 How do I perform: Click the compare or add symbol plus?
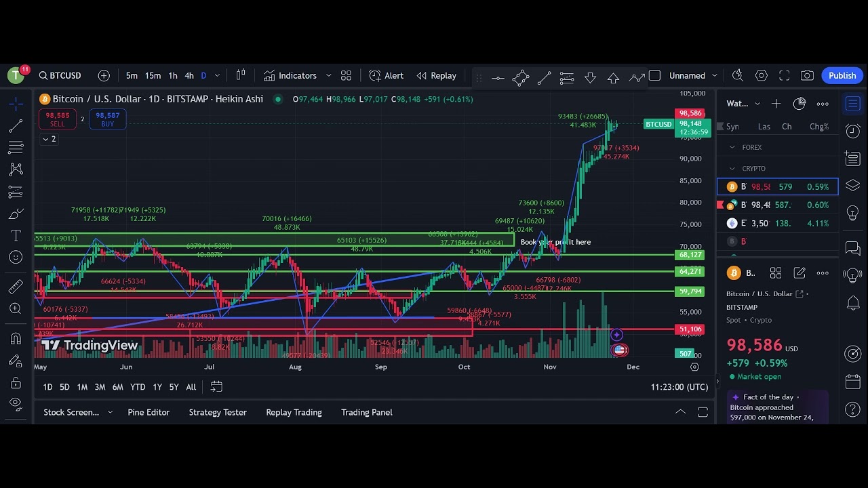coord(104,76)
